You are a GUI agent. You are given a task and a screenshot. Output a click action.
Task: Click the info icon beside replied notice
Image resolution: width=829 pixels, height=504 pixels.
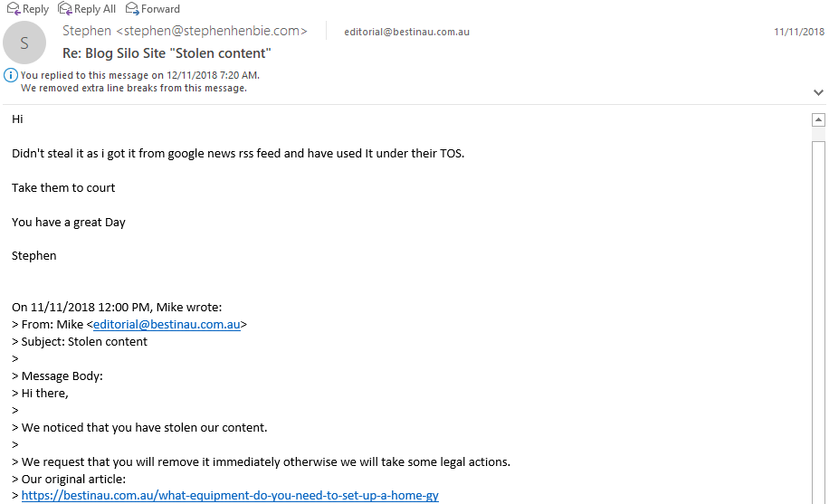(x=11, y=75)
